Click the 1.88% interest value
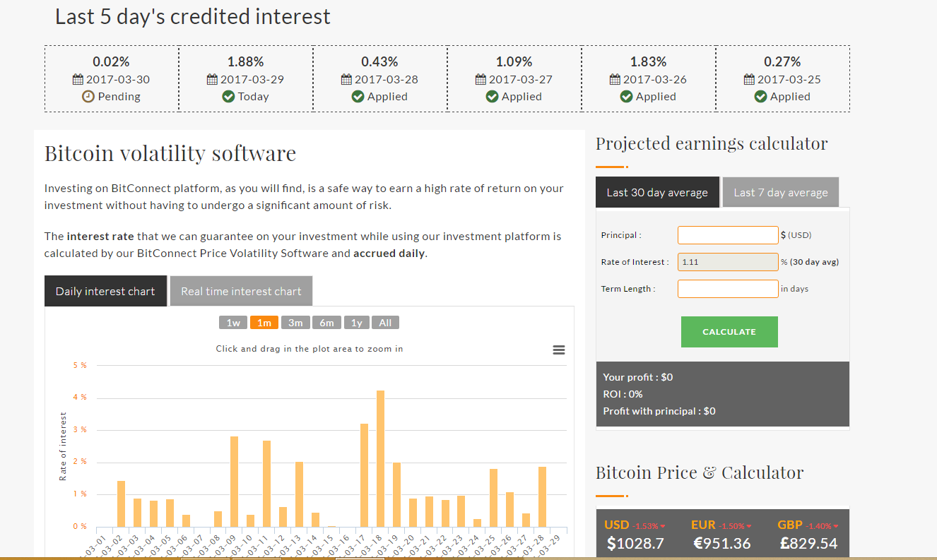The image size is (937, 560). coord(245,62)
